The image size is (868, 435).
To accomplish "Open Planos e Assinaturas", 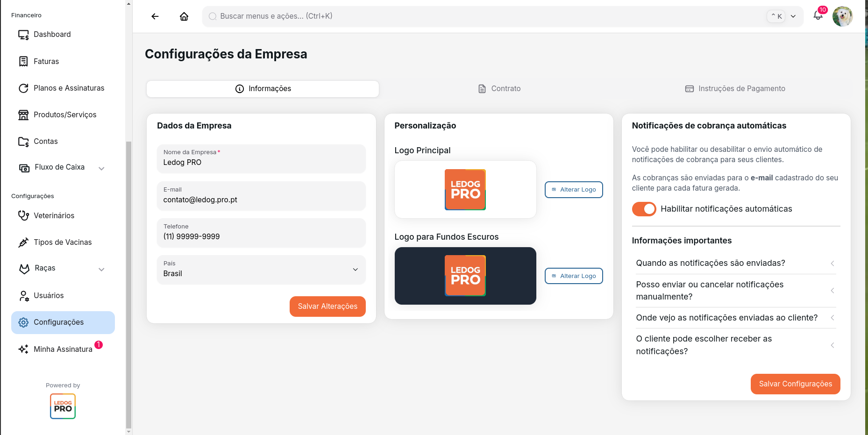I will [69, 88].
